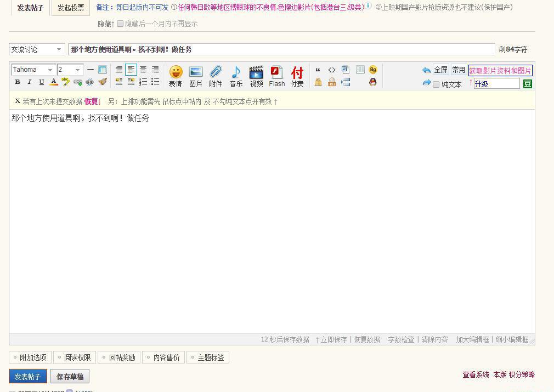Viewport: 554px width, 392px height.
Task: Expand the 阅读权限 section
Action: coord(75,357)
